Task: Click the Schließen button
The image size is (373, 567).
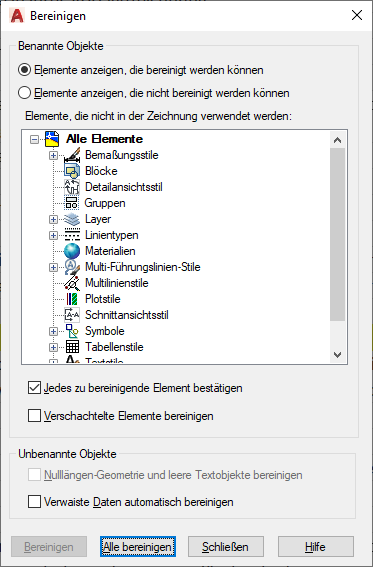Action: (x=226, y=546)
